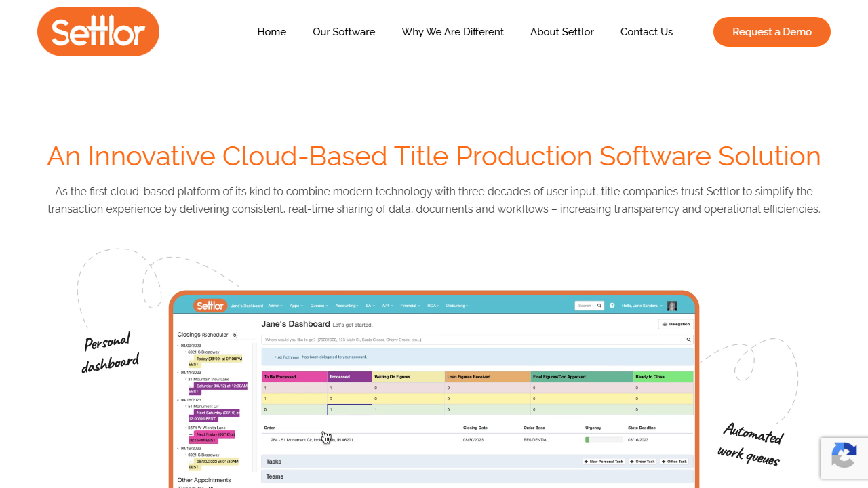Open About Settlor in the navigation

[x=562, y=32]
